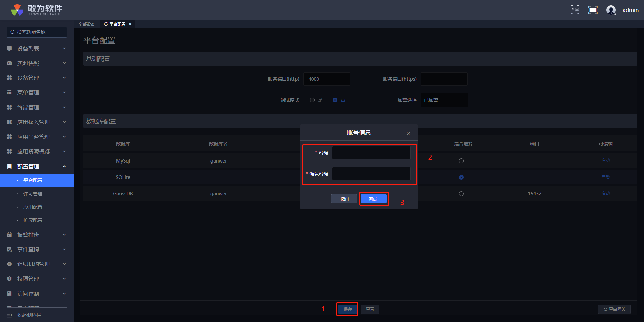Switch to the 全部设备 tab
Viewport: 644px width, 322px height.
[x=87, y=24]
